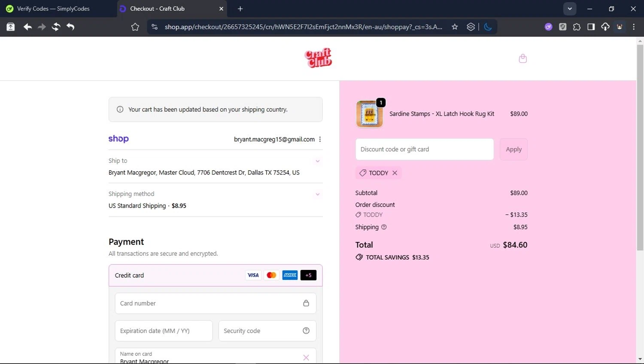Click the scrollbar down arrow
Image resolution: width=644 pixels, height=364 pixels.
[640, 359]
